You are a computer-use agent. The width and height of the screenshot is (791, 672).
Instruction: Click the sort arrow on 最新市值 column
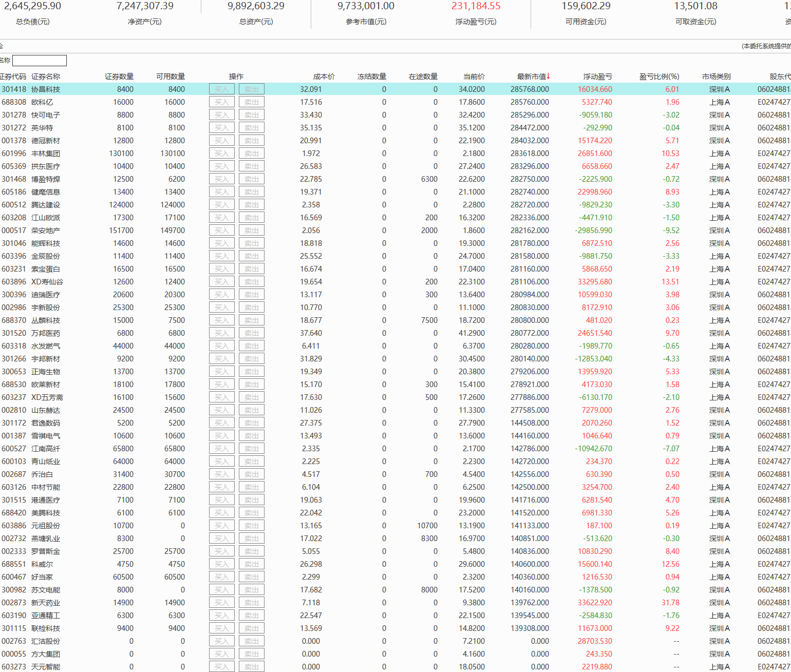(x=548, y=76)
